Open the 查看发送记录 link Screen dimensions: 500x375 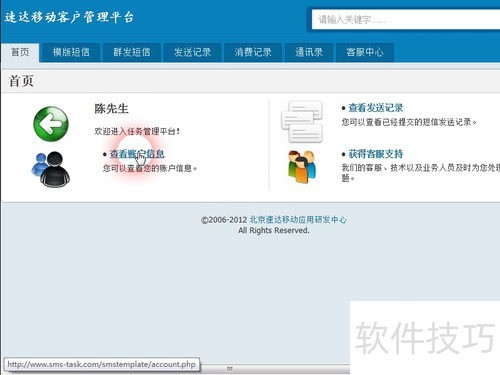pos(376,108)
